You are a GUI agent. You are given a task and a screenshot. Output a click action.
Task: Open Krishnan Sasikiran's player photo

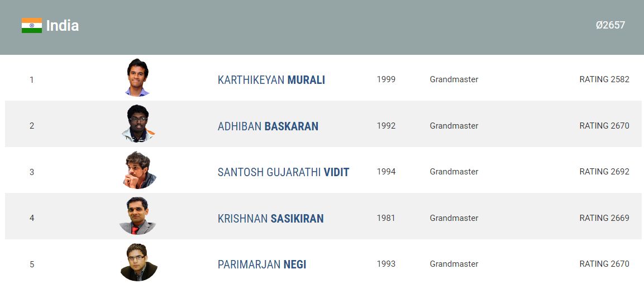[137, 216]
